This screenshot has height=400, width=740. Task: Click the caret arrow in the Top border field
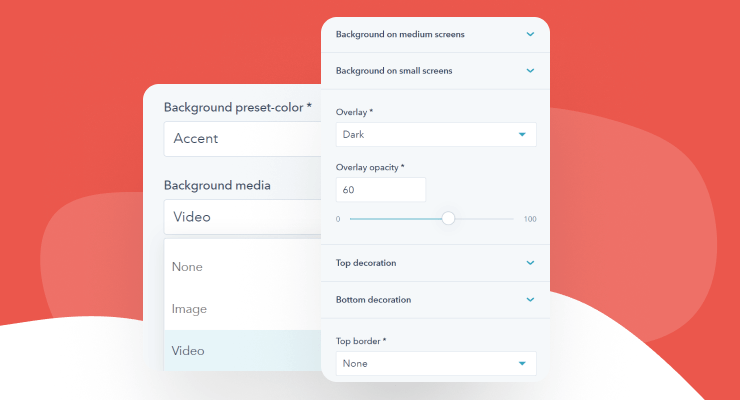pyautogui.click(x=521, y=364)
